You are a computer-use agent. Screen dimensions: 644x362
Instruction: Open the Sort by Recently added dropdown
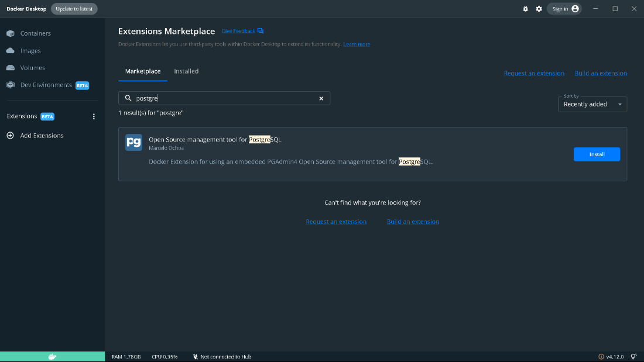point(592,104)
